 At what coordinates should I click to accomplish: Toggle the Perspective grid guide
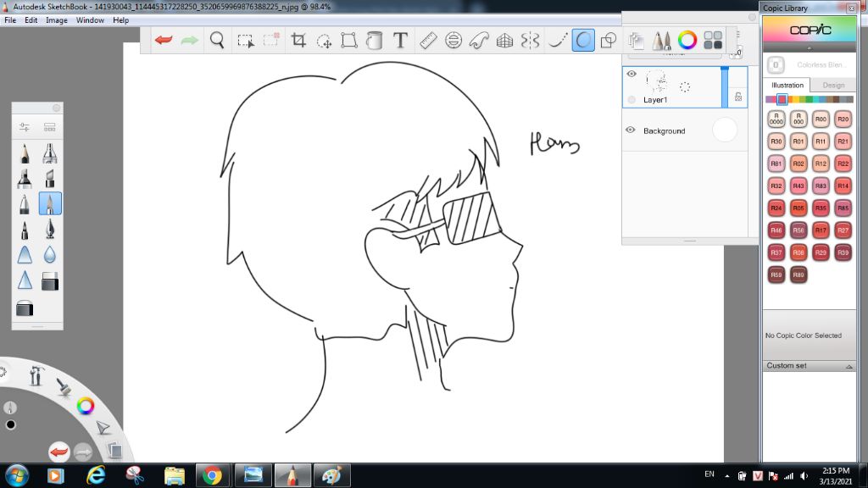504,41
